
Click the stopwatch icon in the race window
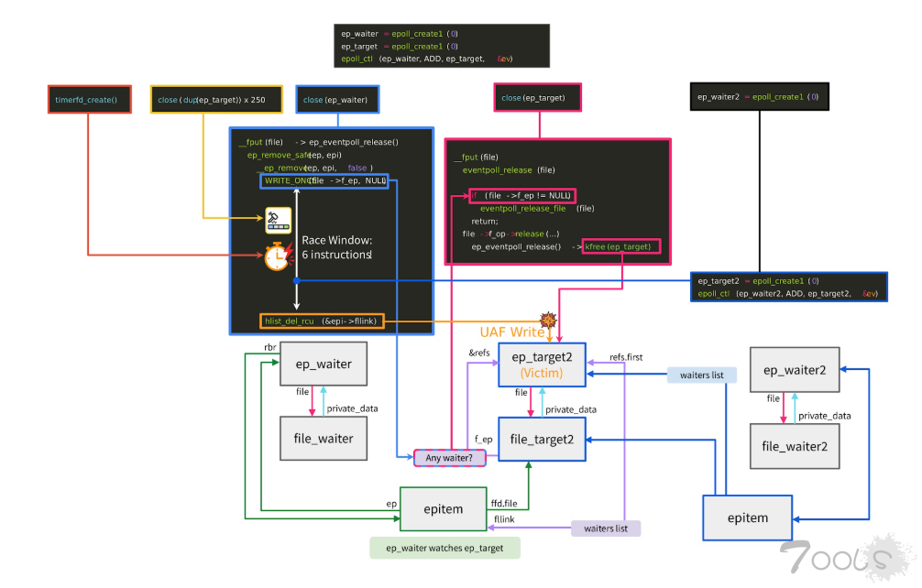tap(278, 256)
